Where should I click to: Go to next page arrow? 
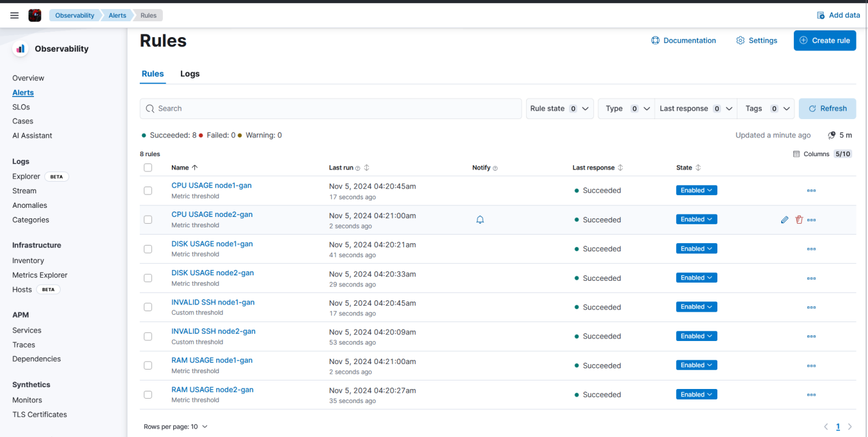(x=850, y=427)
